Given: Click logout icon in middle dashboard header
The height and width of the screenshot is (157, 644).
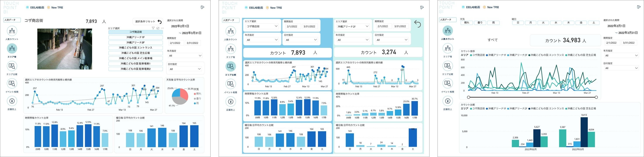Looking at the screenshot, I should [422, 7].
